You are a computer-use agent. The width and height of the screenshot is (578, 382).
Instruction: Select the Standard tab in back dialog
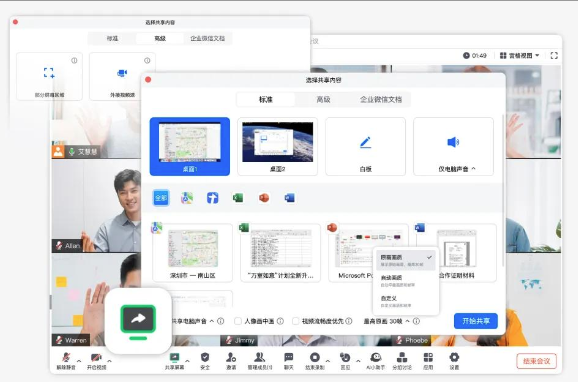pyautogui.click(x=112, y=38)
